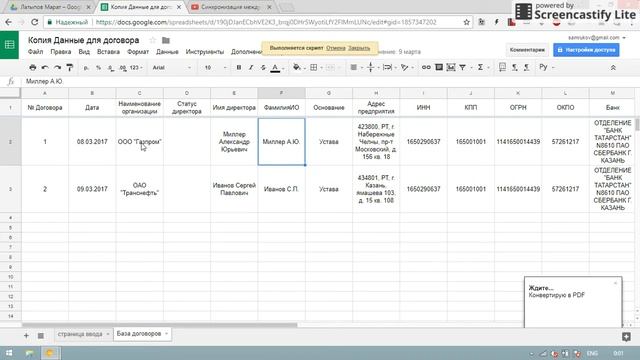Open the Windows Start button
The image size is (640, 360).
pyautogui.click(x=9, y=353)
